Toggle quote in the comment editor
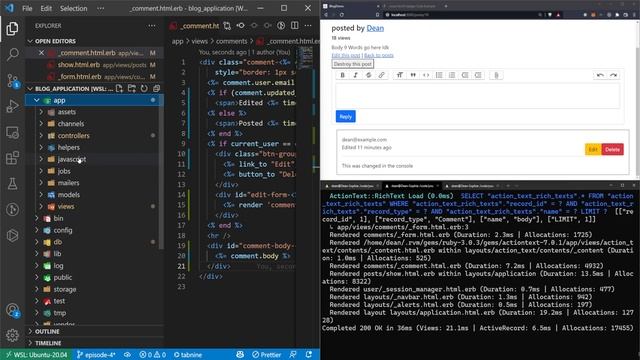Image resolution: width=640 pixels, height=360 pixels. click(413, 75)
